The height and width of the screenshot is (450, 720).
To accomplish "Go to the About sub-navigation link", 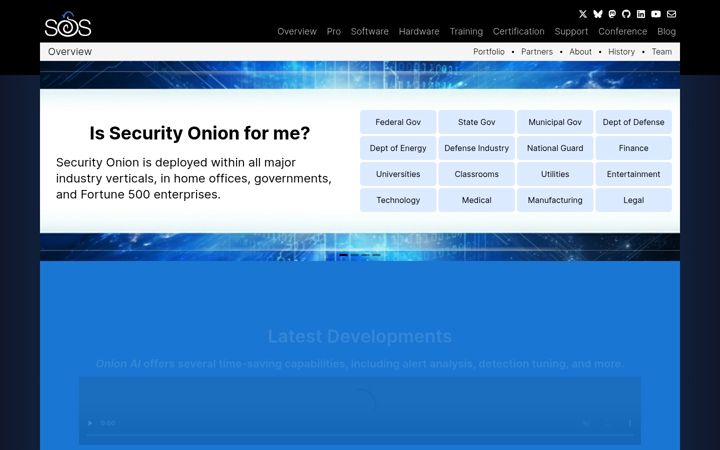I will pyautogui.click(x=580, y=52).
